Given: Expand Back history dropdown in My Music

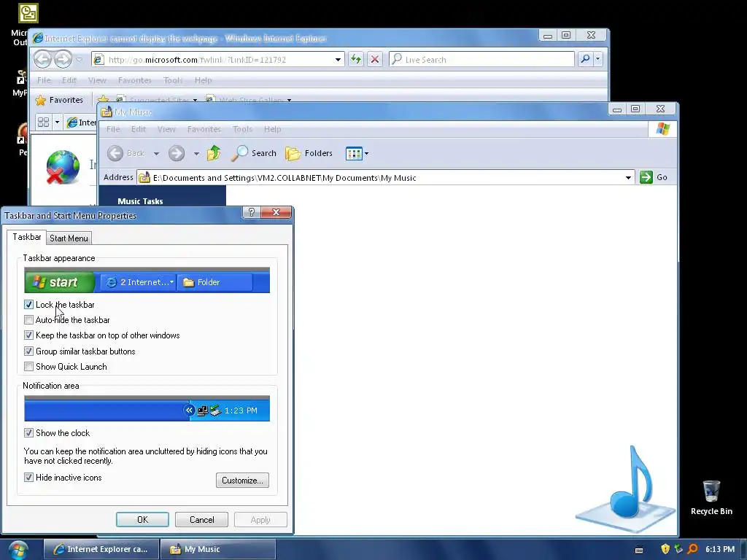Looking at the screenshot, I should point(156,153).
